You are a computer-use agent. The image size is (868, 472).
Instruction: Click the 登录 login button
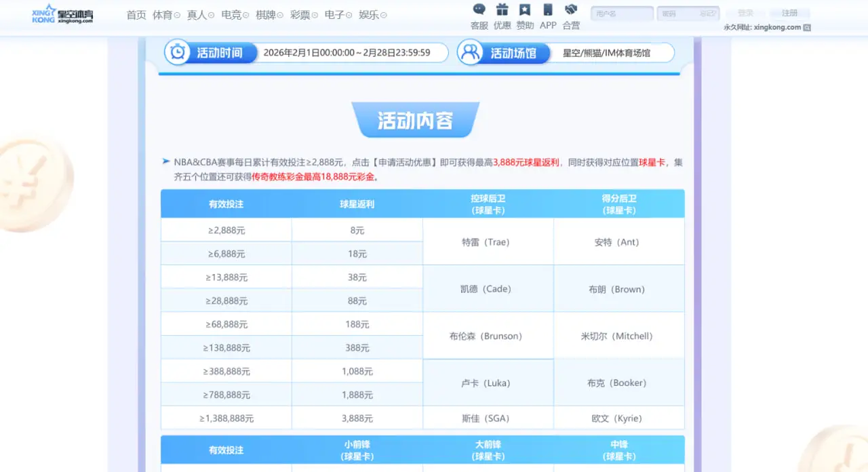click(745, 12)
